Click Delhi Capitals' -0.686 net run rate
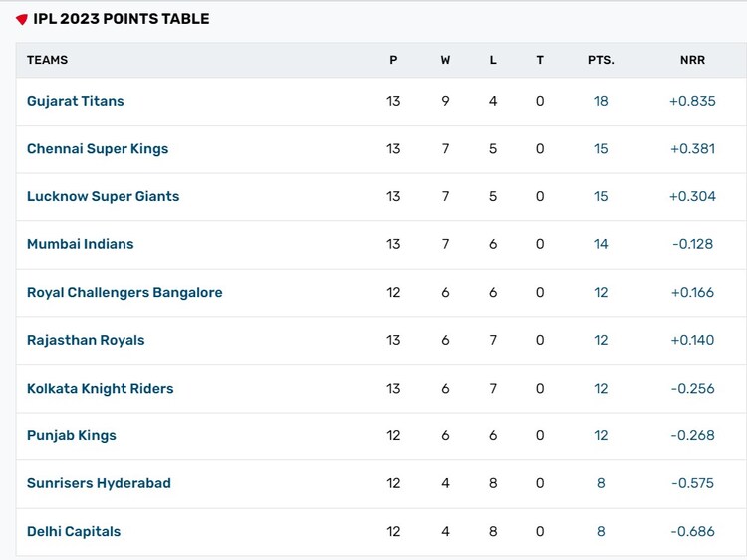 (x=692, y=531)
